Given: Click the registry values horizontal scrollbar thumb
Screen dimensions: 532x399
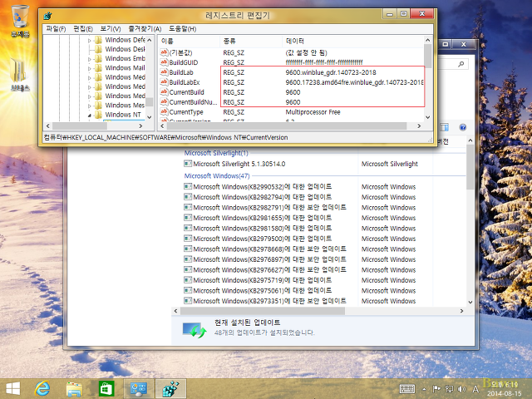Looking at the screenshot, I should click(287, 126).
